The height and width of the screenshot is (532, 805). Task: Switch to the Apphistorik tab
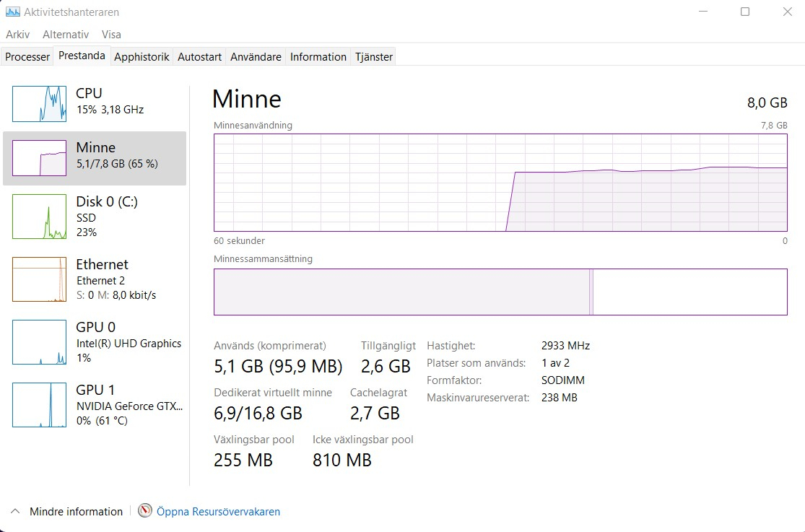point(142,56)
